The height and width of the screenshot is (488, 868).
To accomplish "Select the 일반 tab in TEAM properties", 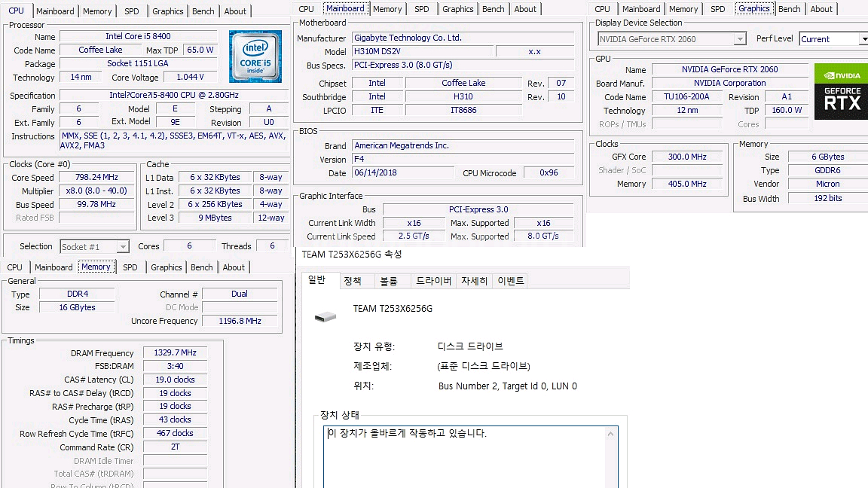I will 316,280.
